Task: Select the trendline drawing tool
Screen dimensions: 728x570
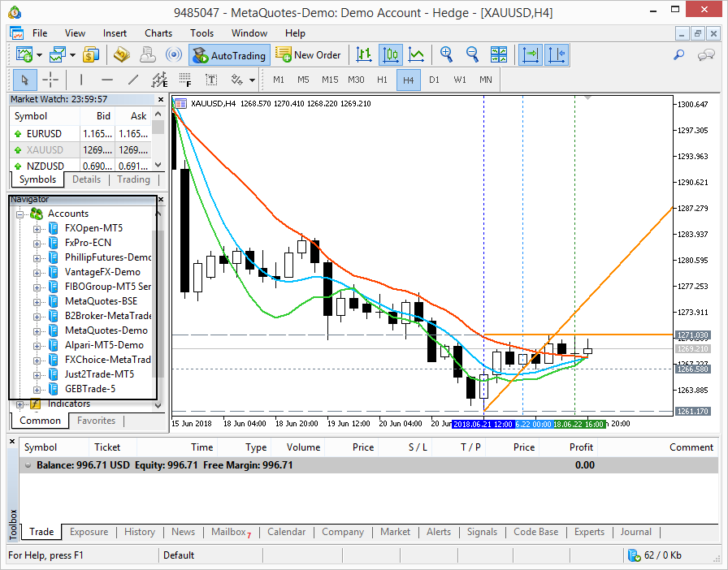Action: coord(133,80)
